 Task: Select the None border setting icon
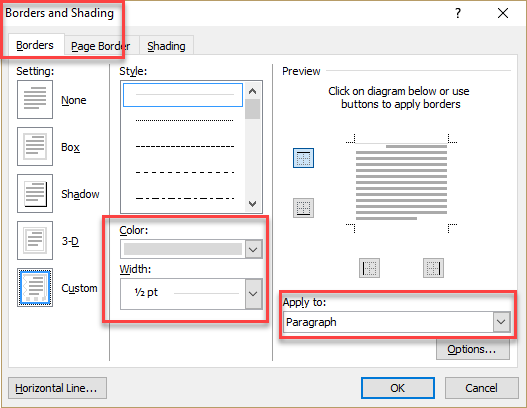35,99
